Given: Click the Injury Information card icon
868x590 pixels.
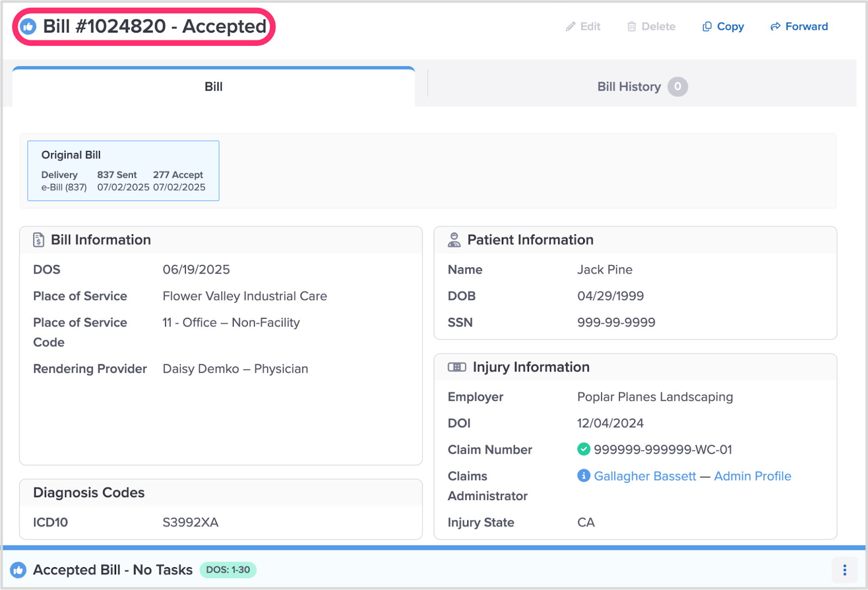Looking at the screenshot, I should 457,367.
